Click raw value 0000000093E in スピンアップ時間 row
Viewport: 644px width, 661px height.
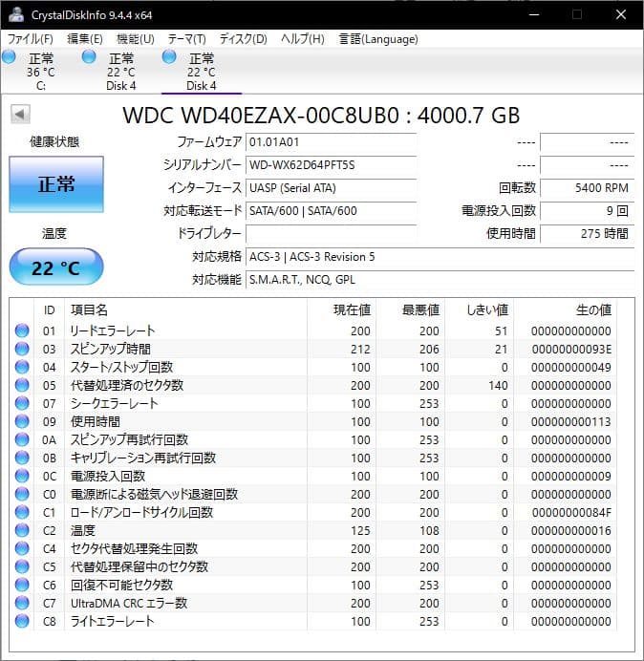coord(571,349)
